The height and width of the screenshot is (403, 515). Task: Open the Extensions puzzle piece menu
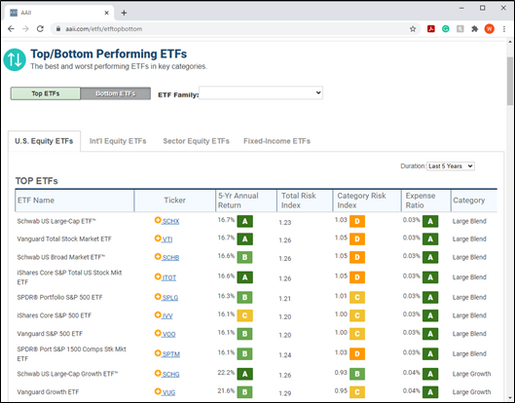(x=475, y=29)
